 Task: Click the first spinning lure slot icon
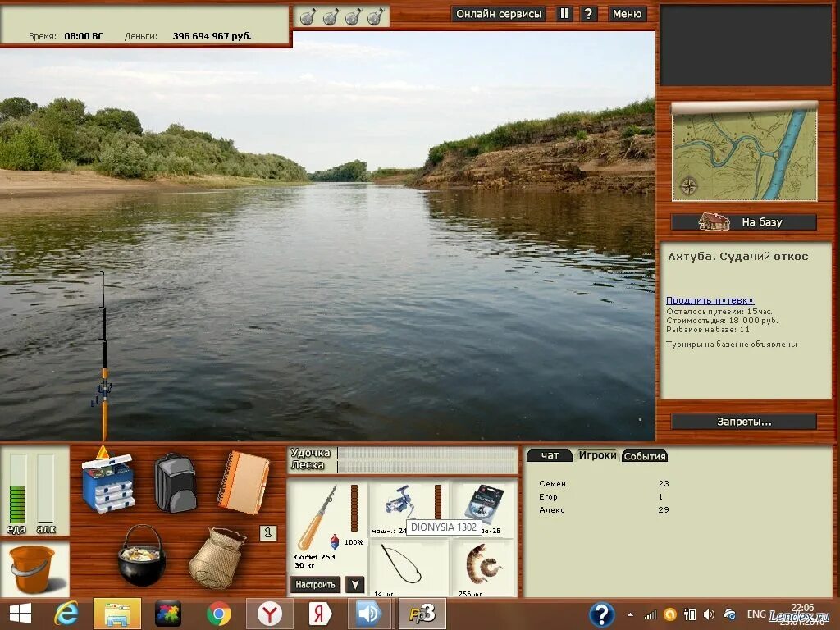pos(308,16)
